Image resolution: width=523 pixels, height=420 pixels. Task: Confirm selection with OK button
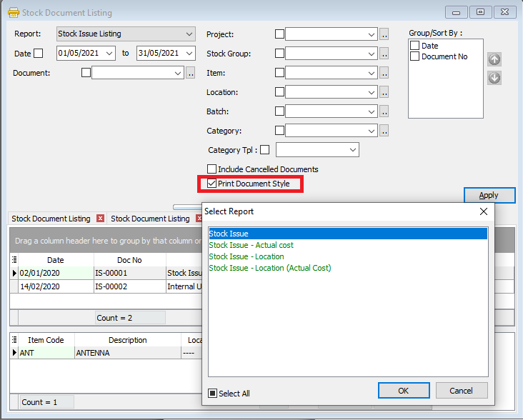pos(404,391)
